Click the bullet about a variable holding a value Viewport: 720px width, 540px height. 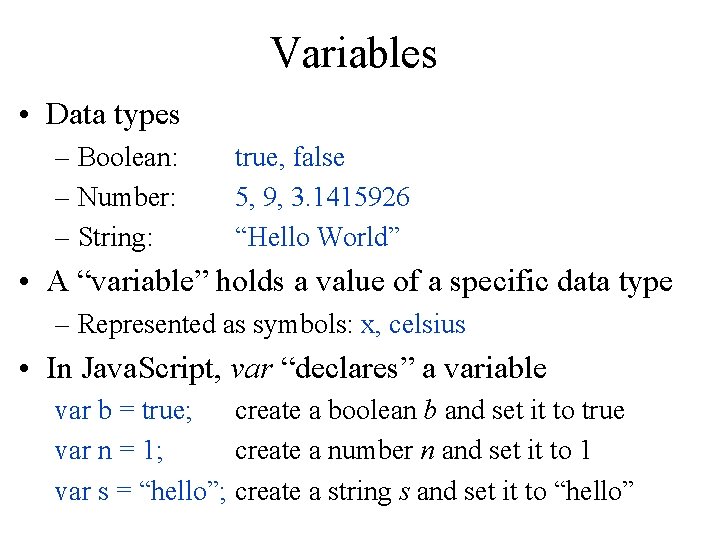tap(360, 281)
